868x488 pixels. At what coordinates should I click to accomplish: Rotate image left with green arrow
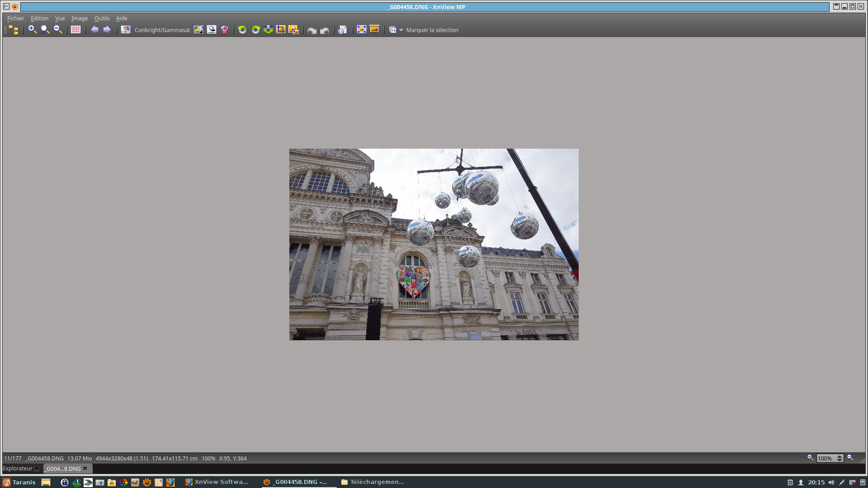pos(242,30)
